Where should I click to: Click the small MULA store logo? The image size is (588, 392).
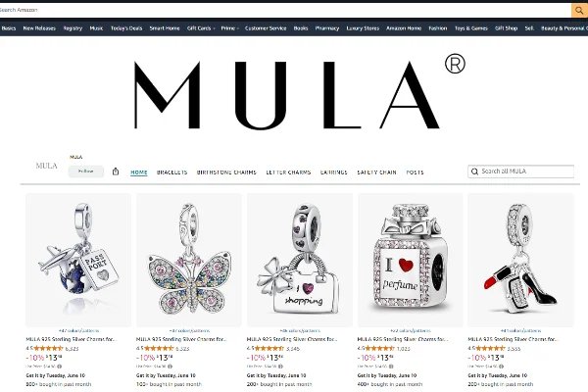click(x=46, y=166)
